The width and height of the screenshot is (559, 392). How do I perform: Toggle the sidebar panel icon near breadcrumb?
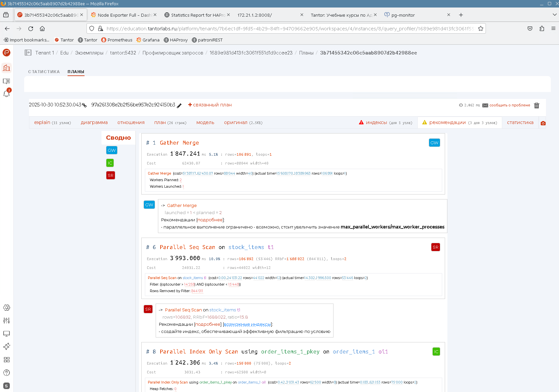pyautogui.click(x=28, y=53)
